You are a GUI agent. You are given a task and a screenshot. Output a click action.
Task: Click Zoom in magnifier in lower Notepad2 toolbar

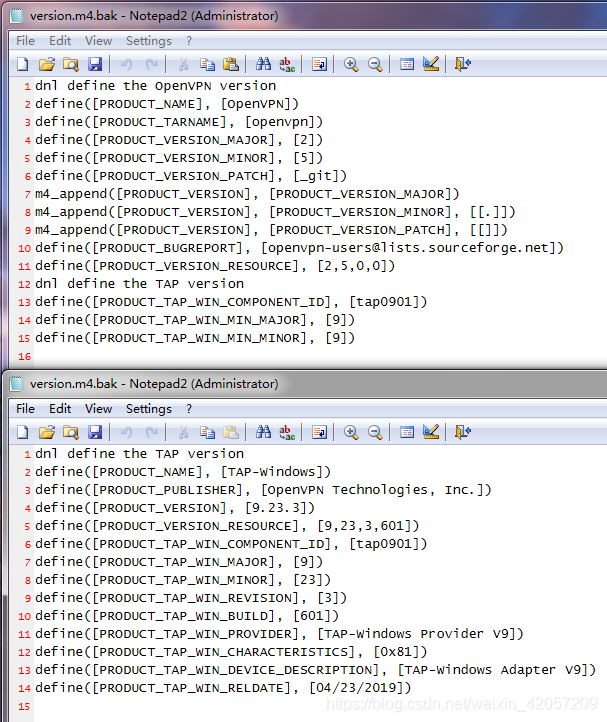click(351, 432)
